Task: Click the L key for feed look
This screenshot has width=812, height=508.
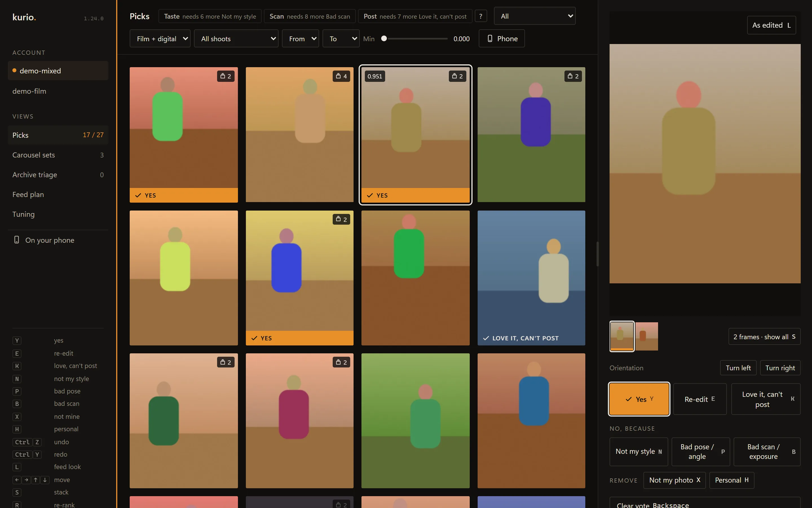Action: coord(17,467)
